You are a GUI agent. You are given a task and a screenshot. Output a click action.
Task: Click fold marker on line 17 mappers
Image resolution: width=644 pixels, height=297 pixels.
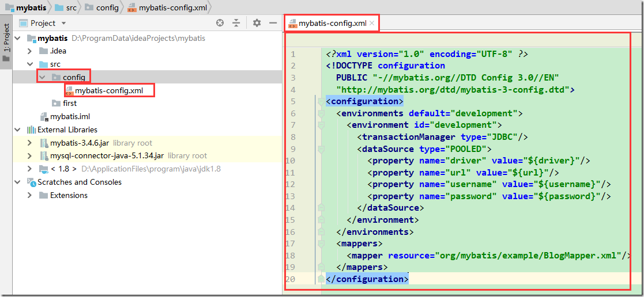click(321, 243)
